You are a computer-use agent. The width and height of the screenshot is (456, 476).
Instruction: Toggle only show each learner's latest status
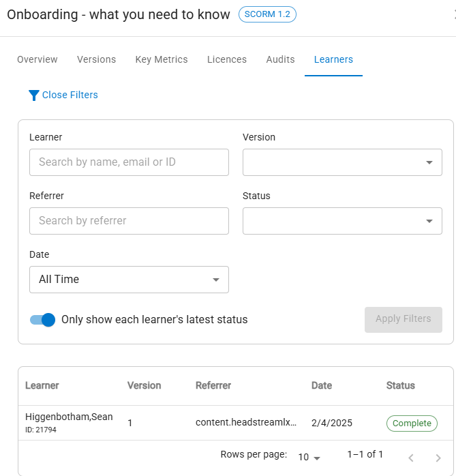(42, 320)
